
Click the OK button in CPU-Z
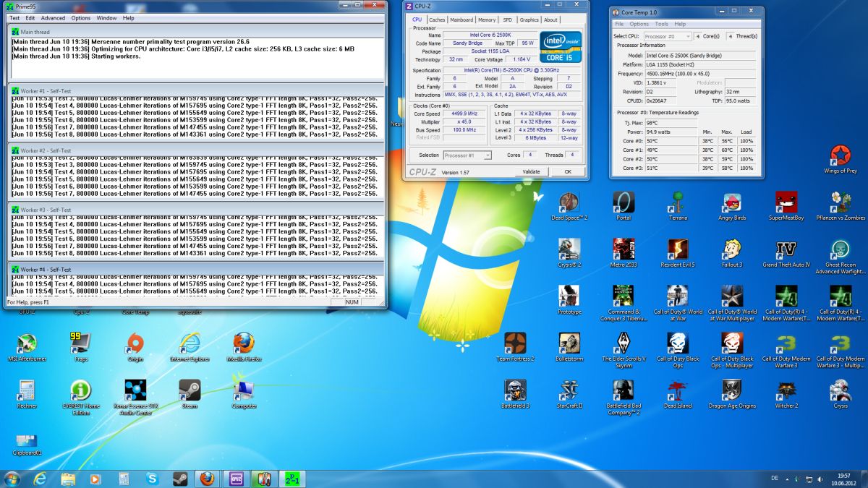(568, 172)
